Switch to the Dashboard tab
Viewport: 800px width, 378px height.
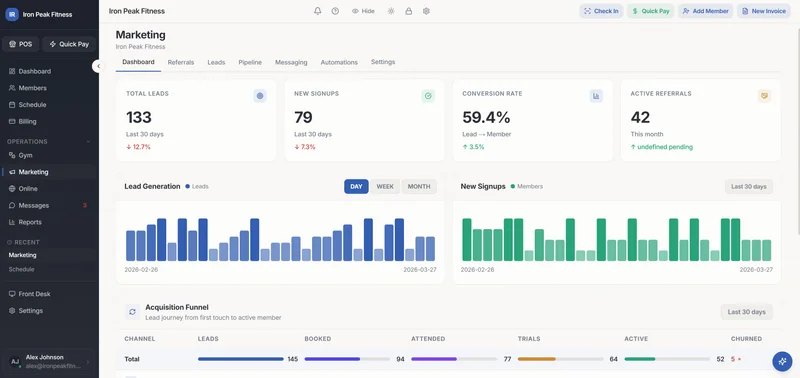tap(138, 62)
